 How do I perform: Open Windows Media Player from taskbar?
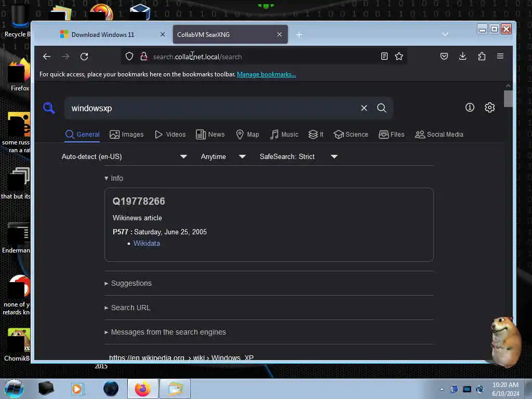tap(77, 389)
